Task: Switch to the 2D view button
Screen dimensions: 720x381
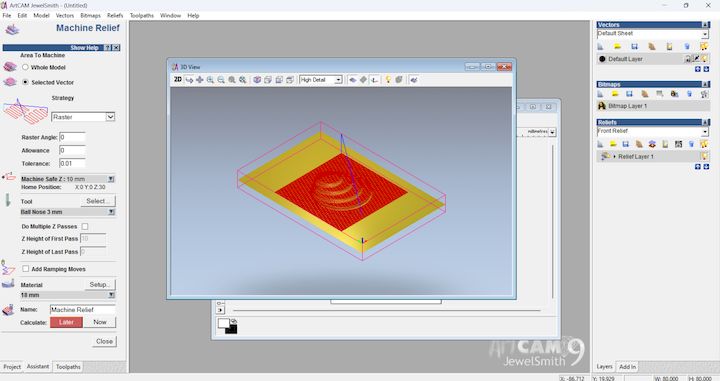Action: [178, 79]
